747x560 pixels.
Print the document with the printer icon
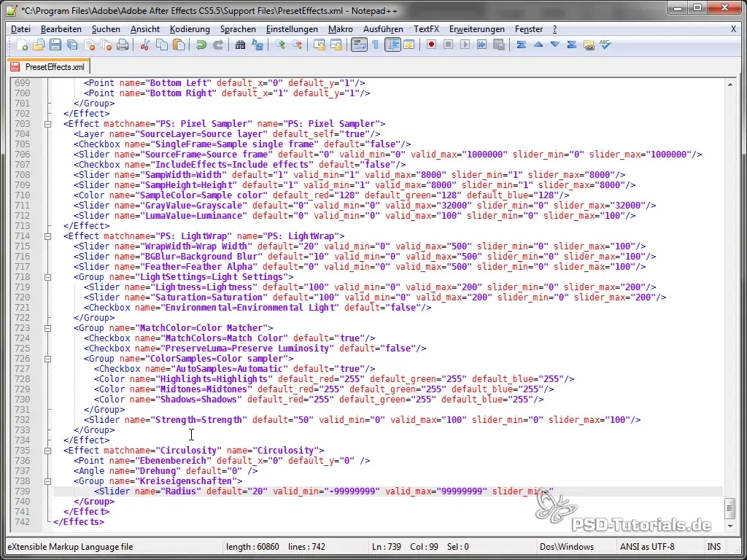click(x=123, y=45)
